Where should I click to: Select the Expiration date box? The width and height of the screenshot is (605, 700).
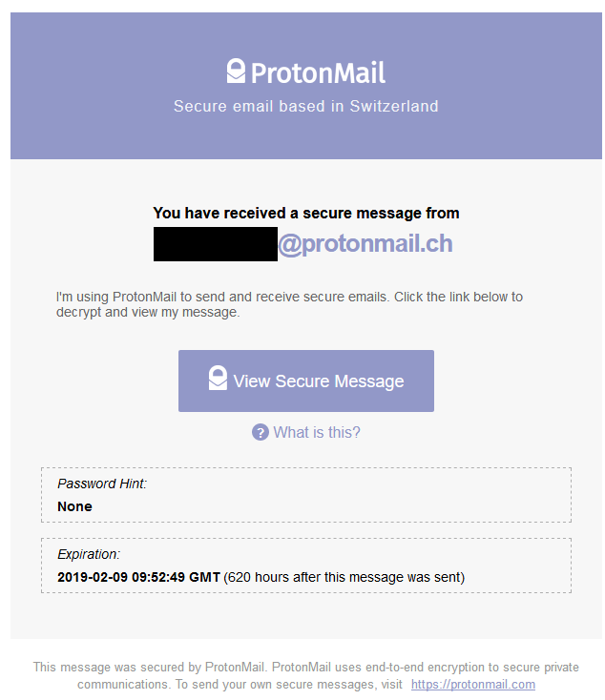306,566
